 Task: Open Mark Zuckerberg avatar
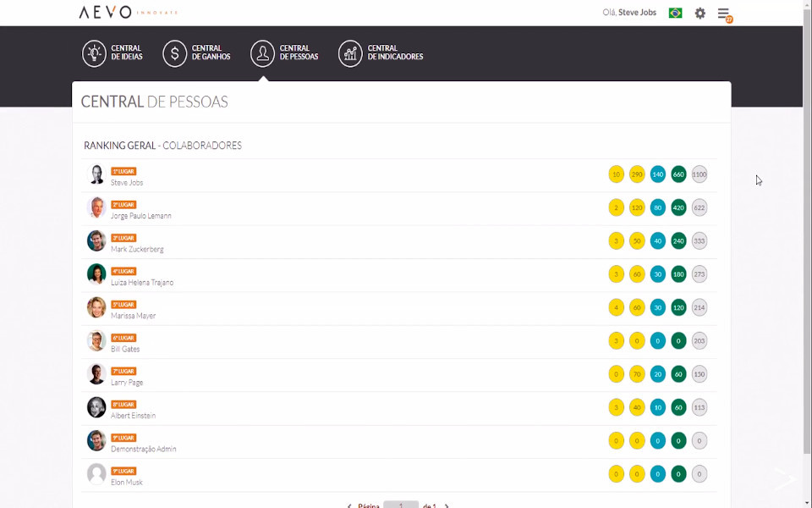pos(96,240)
